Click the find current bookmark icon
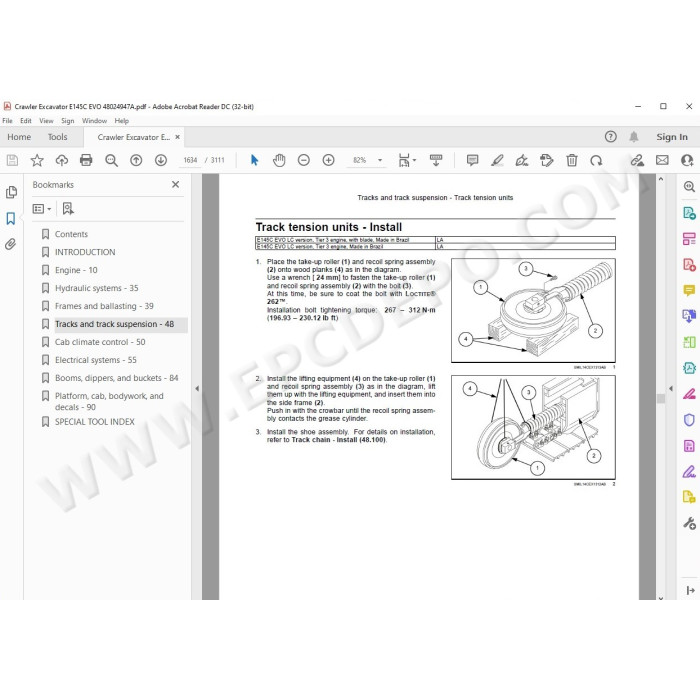The width and height of the screenshot is (700, 700). tap(68, 208)
